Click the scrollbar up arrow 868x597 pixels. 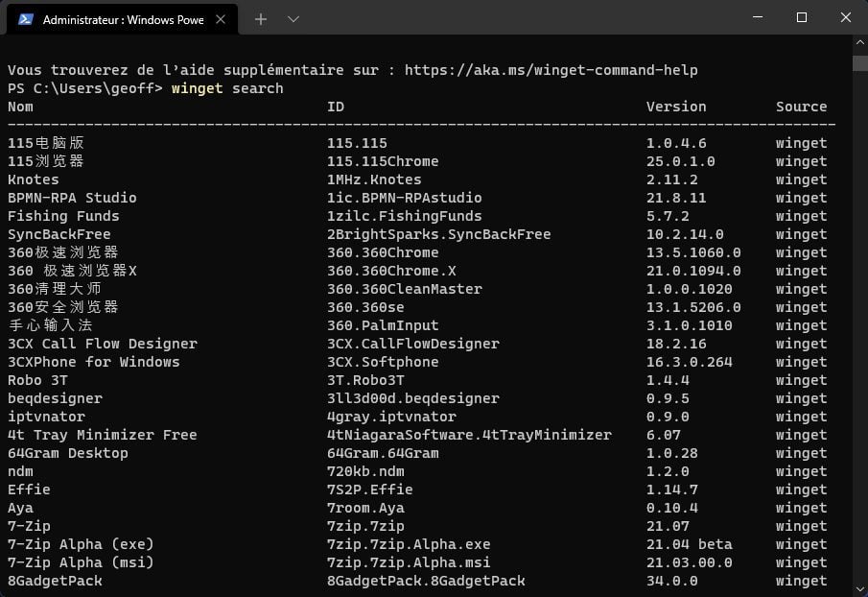pos(859,42)
